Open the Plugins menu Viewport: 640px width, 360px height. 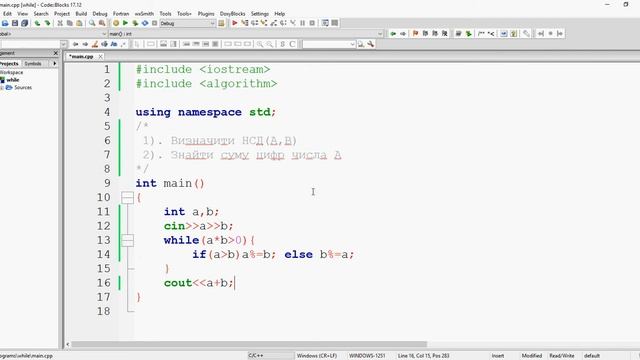(206, 13)
